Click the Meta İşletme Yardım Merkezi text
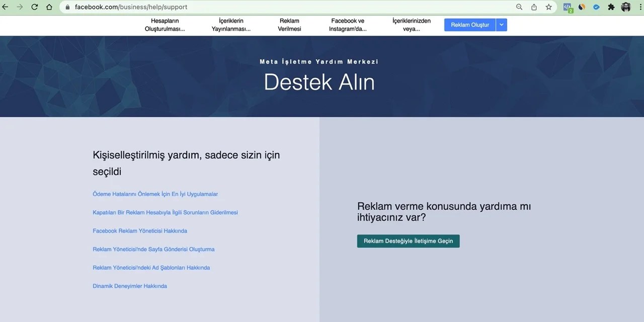644x322 pixels. tap(319, 61)
